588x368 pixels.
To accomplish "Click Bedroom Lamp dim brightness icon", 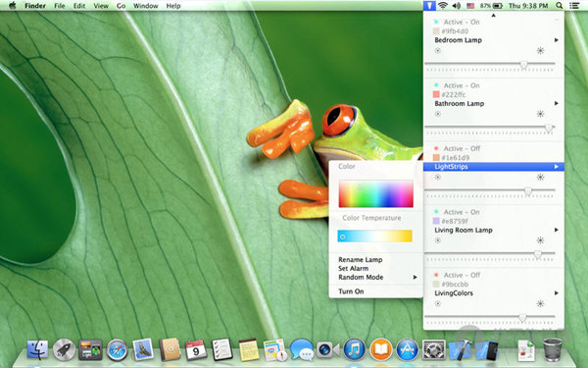I will pos(438,51).
